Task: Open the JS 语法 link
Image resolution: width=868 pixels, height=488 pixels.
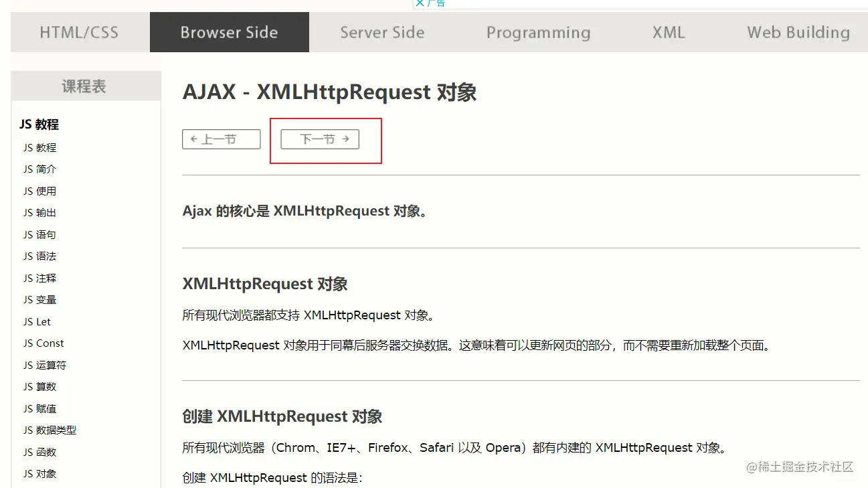Action: 39,256
